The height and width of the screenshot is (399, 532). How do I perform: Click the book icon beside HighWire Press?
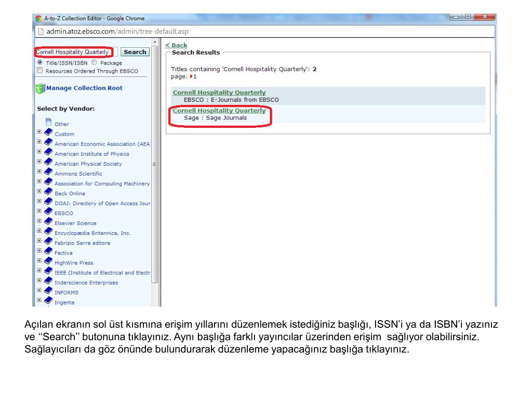tap(48, 261)
